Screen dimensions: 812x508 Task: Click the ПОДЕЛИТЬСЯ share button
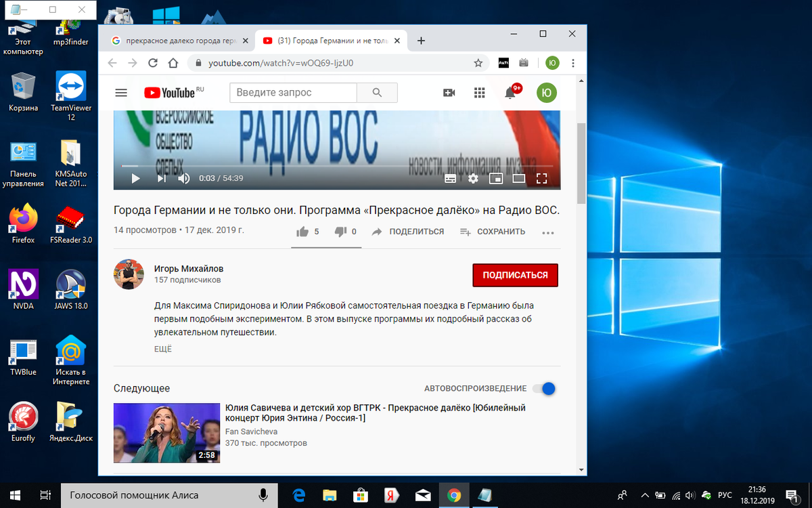pyautogui.click(x=408, y=232)
